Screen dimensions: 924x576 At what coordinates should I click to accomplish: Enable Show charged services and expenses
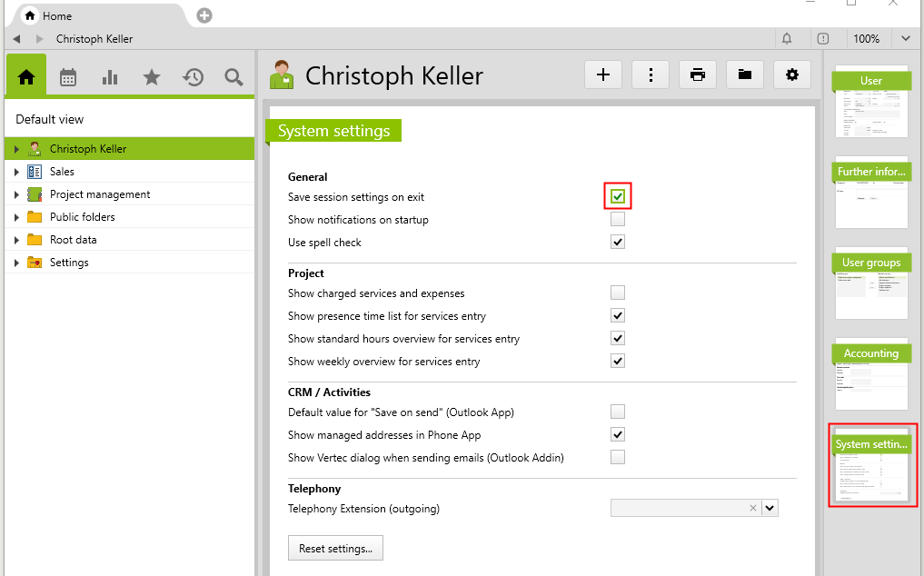618,293
